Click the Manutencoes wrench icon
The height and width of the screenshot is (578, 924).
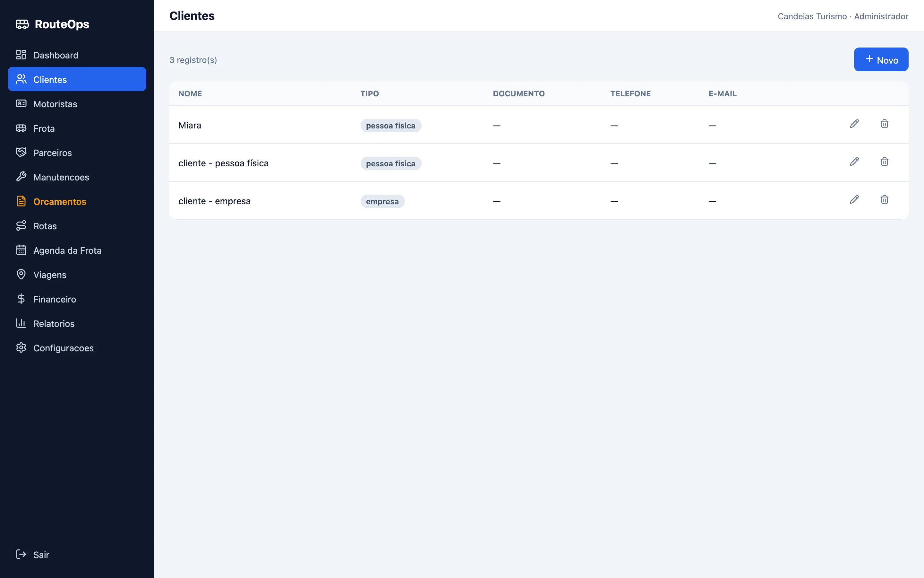pyautogui.click(x=21, y=177)
